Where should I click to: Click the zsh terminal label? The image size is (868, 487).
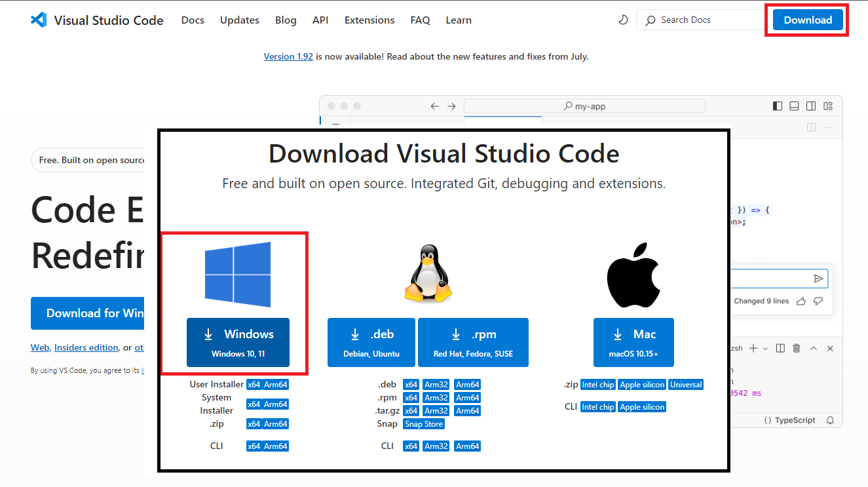point(737,348)
